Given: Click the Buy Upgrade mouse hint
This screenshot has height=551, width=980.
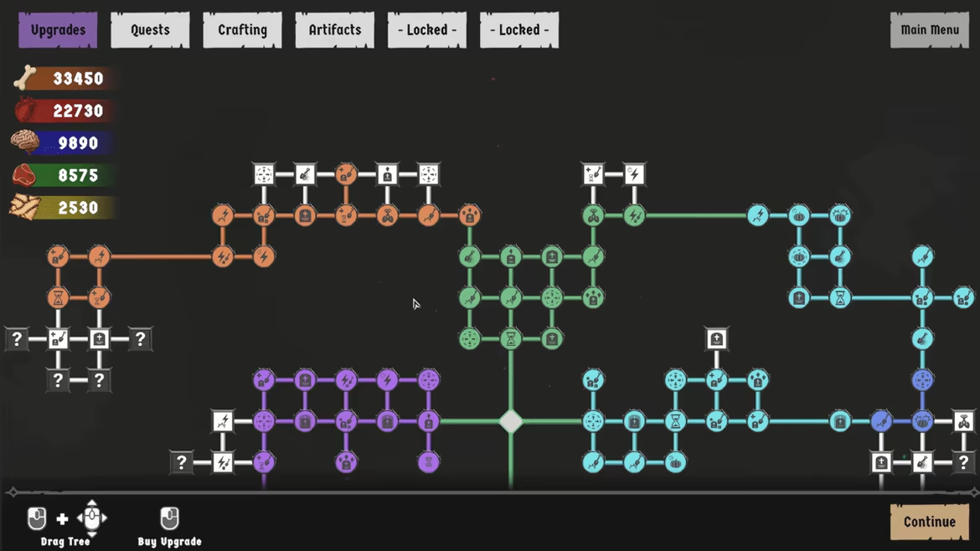Looking at the screenshot, I should [169, 527].
